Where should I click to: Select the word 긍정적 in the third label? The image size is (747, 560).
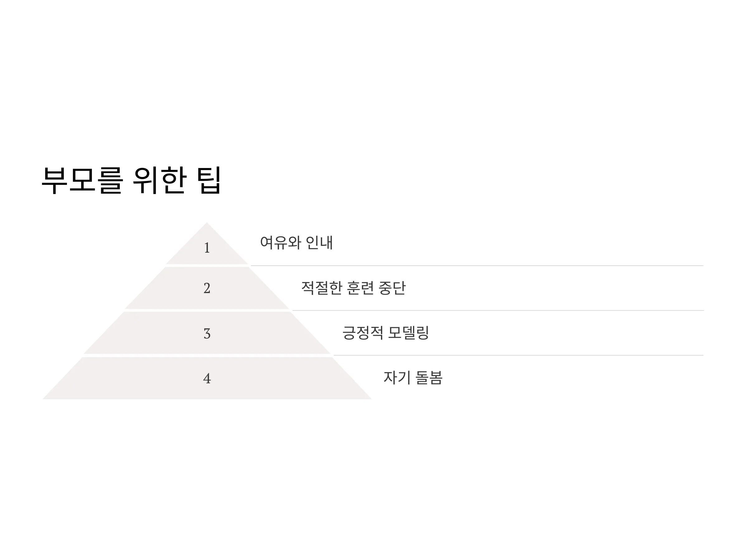363,333
